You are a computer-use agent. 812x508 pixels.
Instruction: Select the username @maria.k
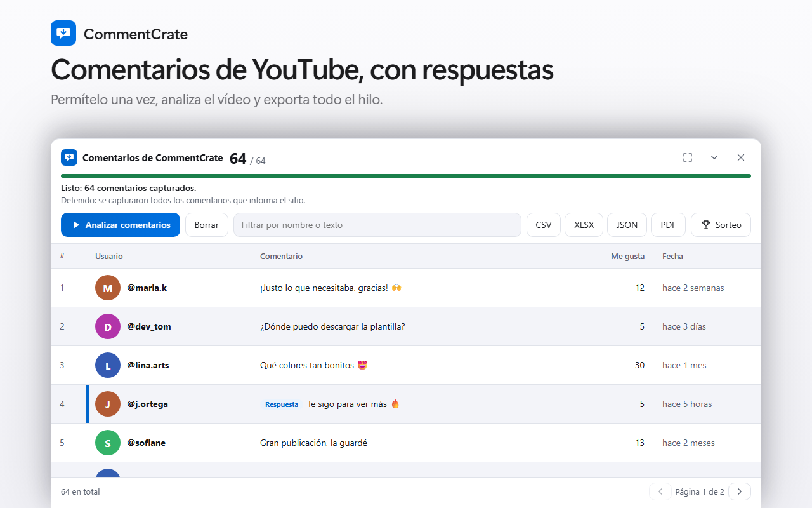pos(147,288)
